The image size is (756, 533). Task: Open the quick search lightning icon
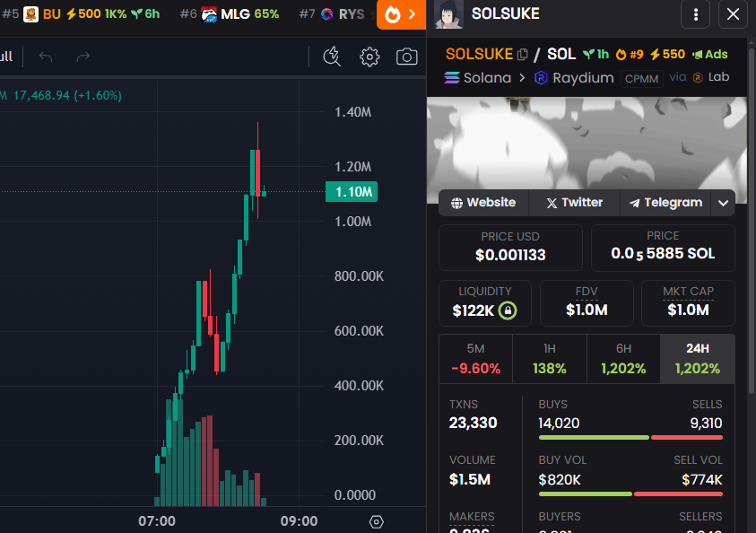(332, 57)
